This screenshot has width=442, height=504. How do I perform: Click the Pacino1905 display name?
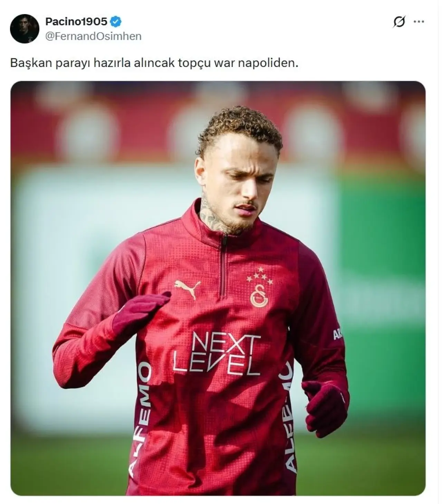pos(76,22)
